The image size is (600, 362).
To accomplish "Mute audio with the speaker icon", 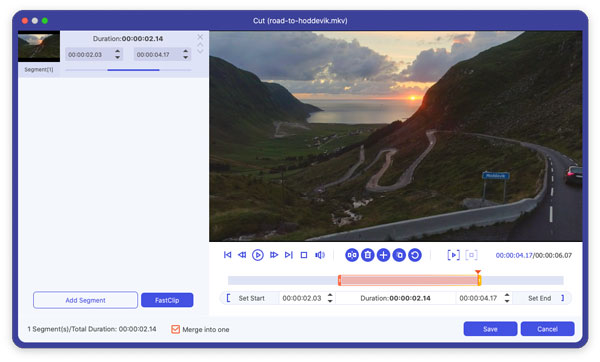I will pyautogui.click(x=320, y=255).
